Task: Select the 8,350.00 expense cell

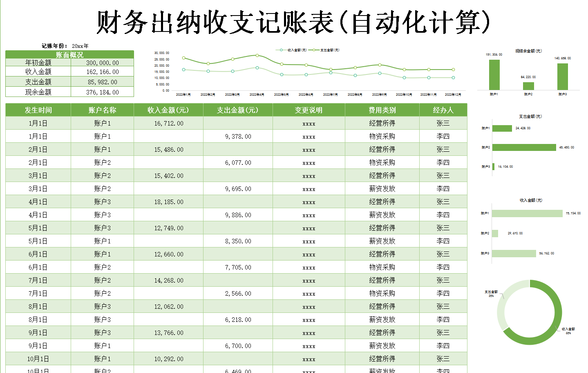Action: (238, 241)
